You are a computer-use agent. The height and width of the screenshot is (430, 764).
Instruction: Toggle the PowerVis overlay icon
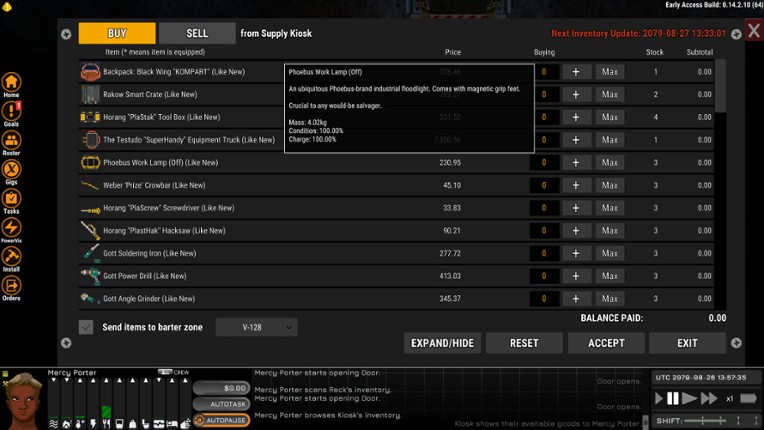(x=11, y=228)
